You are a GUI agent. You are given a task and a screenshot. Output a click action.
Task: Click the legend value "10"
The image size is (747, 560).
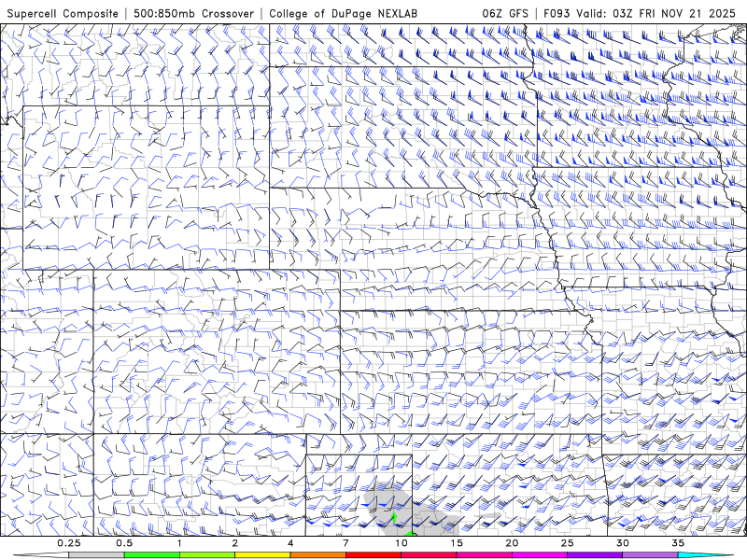[x=402, y=543]
